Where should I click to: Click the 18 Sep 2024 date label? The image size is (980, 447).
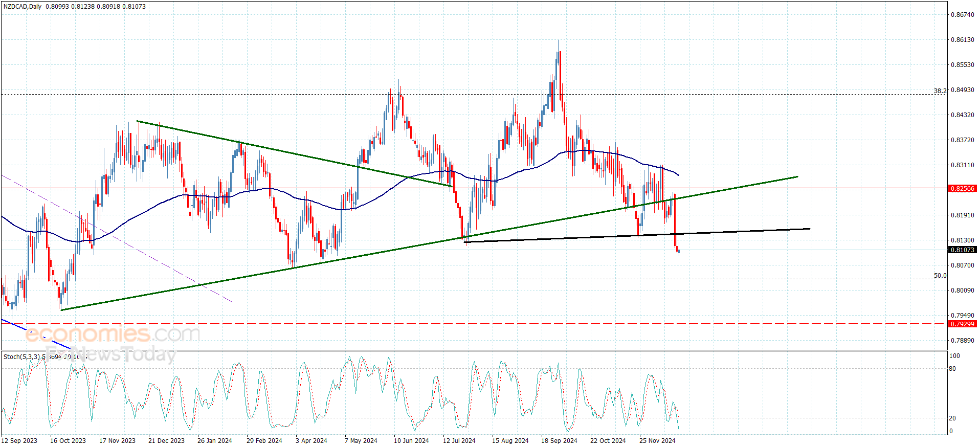pos(559,440)
